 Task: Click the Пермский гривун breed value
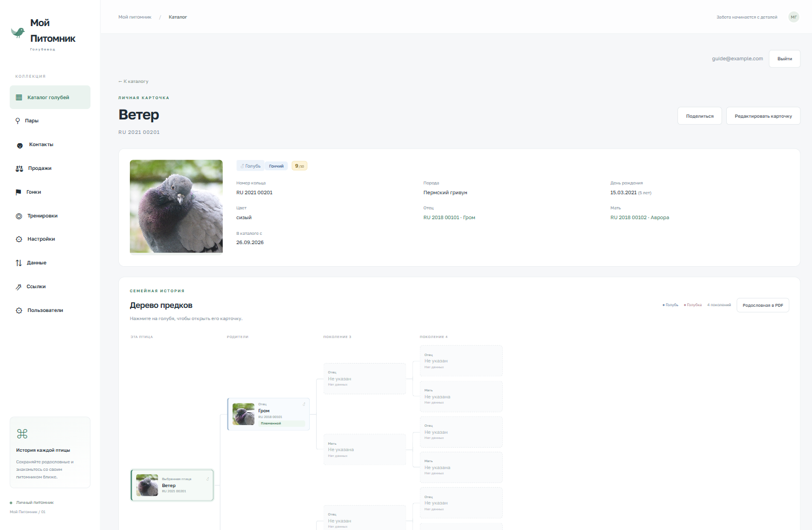point(445,193)
